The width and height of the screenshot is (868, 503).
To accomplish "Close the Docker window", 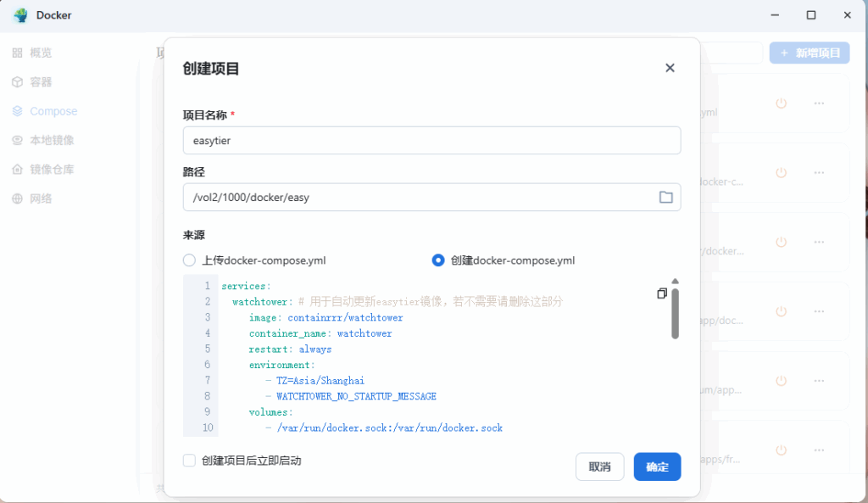I will click(847, 15).
